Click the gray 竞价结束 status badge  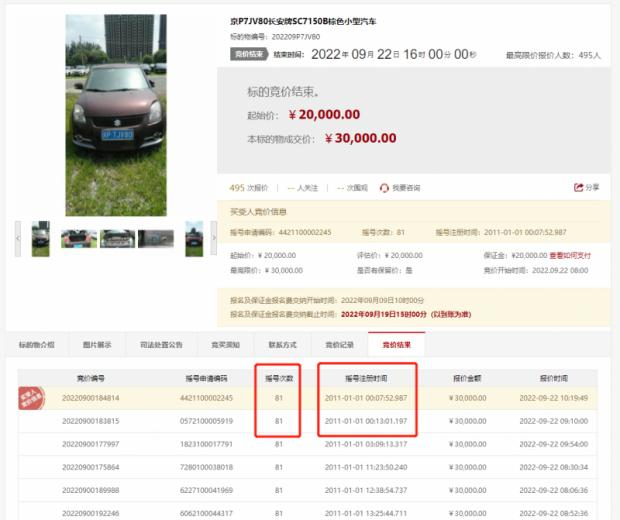[249, 54]
